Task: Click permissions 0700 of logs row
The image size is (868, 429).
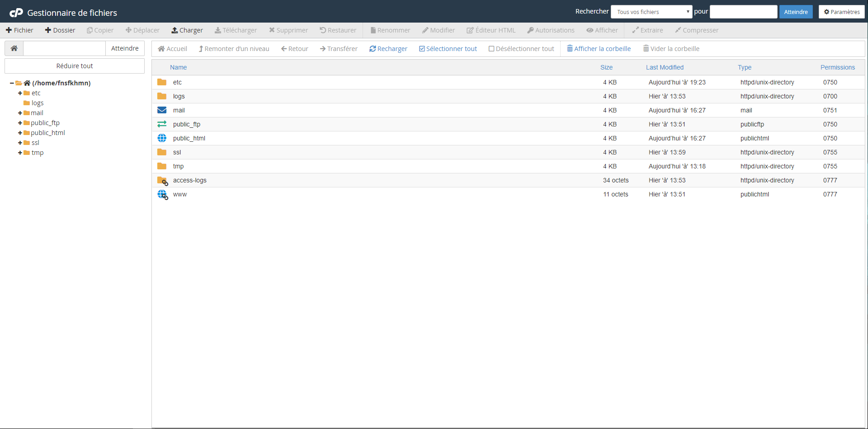Action: [830, 96]
